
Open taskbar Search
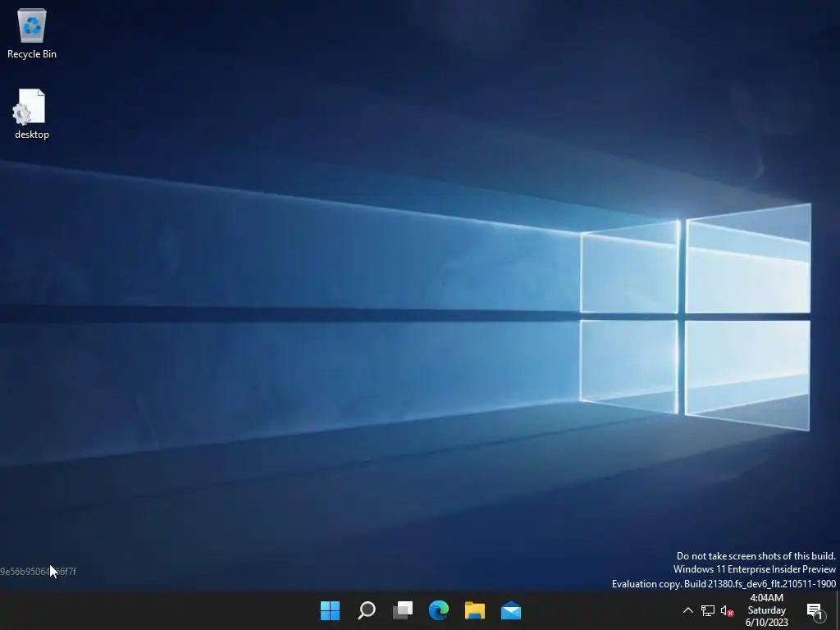367,610
